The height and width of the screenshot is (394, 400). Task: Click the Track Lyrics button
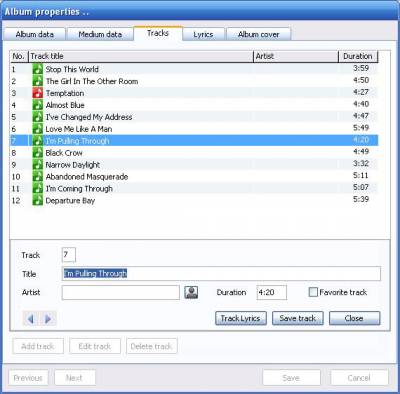point(241,318)
